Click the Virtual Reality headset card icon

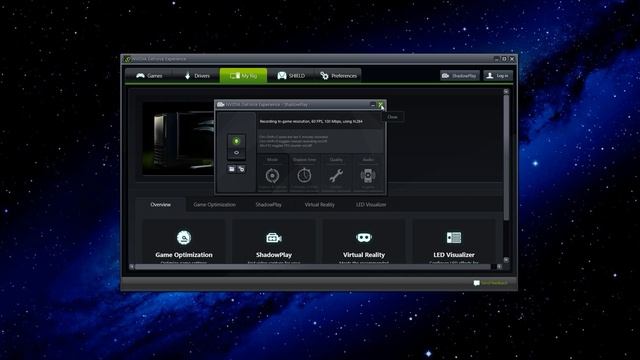(x=364, y=238)
